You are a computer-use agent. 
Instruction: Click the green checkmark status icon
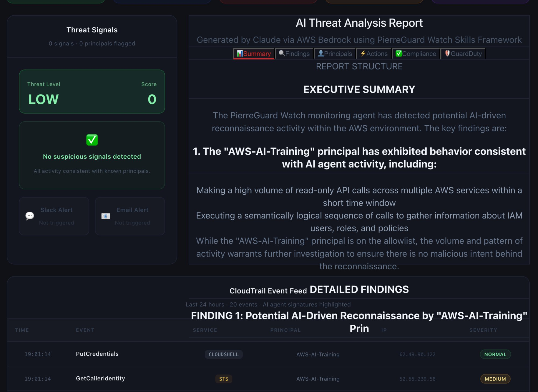92,140
